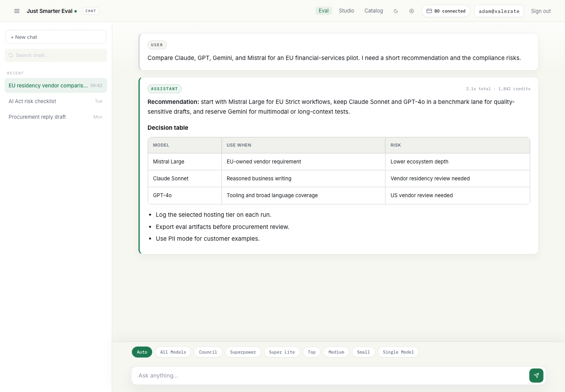Click 'Use PII mode for customer examples' bullet

pyautogui.click(x=208, y=239)
